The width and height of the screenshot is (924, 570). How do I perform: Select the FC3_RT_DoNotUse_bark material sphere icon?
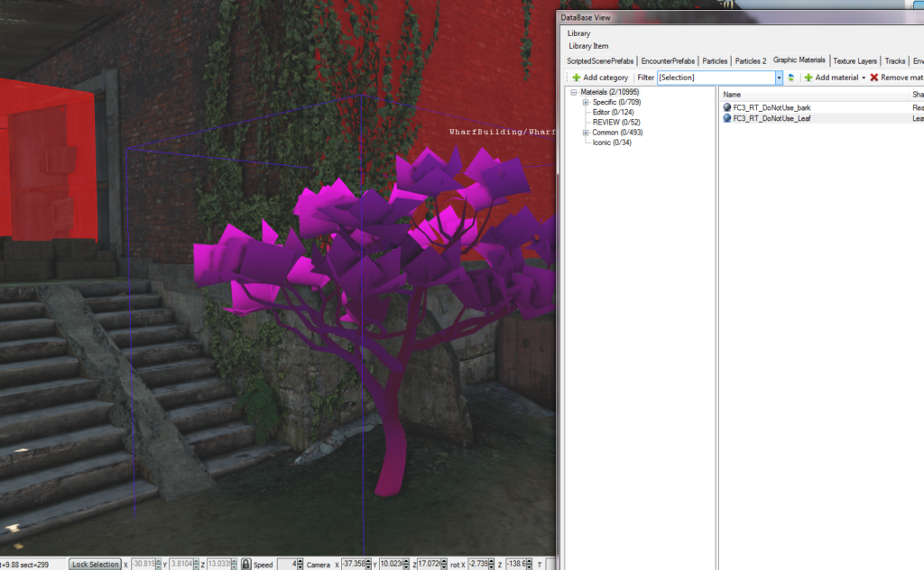[727, 107]
